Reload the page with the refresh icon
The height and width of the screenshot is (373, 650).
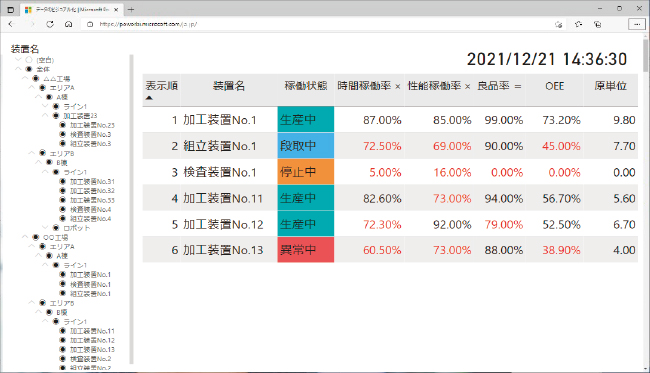tap(50, 24)
